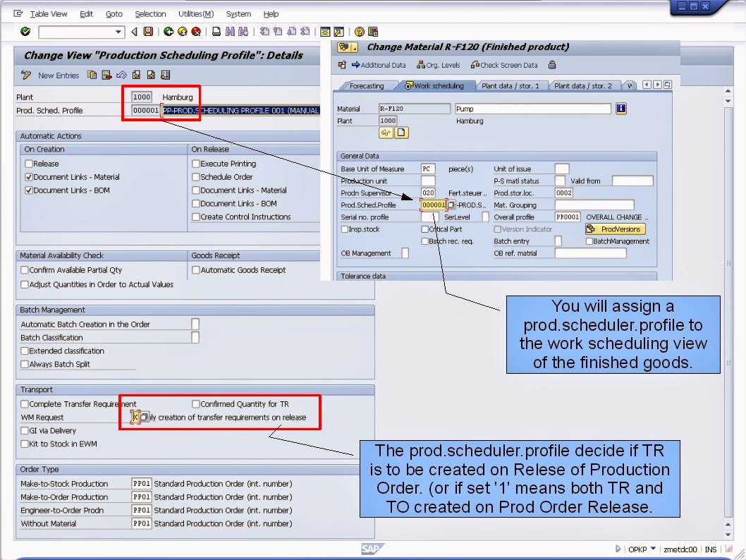Viewport: 746px width, 560px height.
Task: Click the Previous Entry icon
Action: point(136,75)
